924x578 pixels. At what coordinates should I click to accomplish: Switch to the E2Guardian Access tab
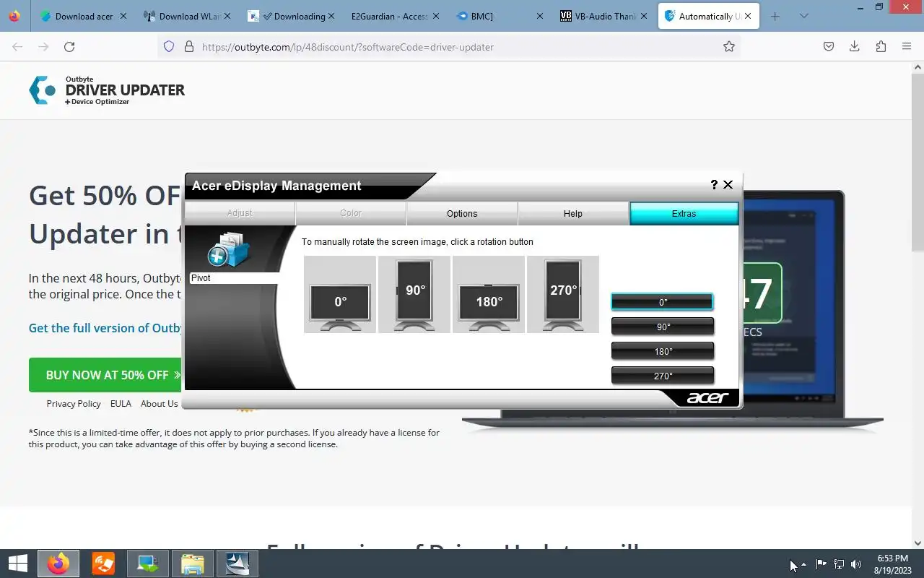[396, 16]
